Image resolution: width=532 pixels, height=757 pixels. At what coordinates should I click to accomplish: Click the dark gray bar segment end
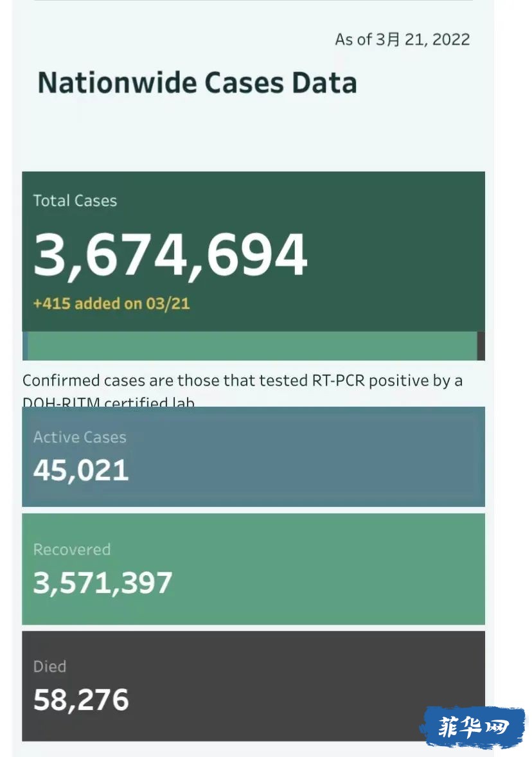tap(481, 346)
